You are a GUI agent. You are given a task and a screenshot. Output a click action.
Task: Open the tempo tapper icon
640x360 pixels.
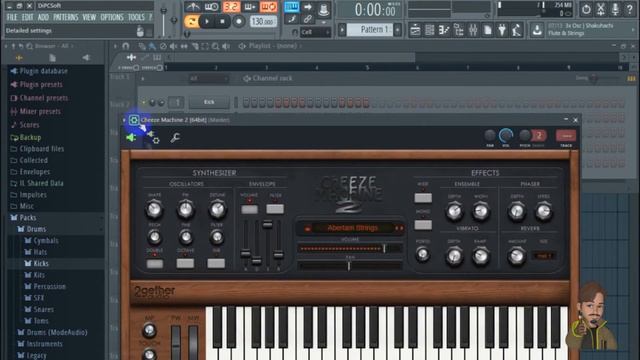click(x=516, y=30)
